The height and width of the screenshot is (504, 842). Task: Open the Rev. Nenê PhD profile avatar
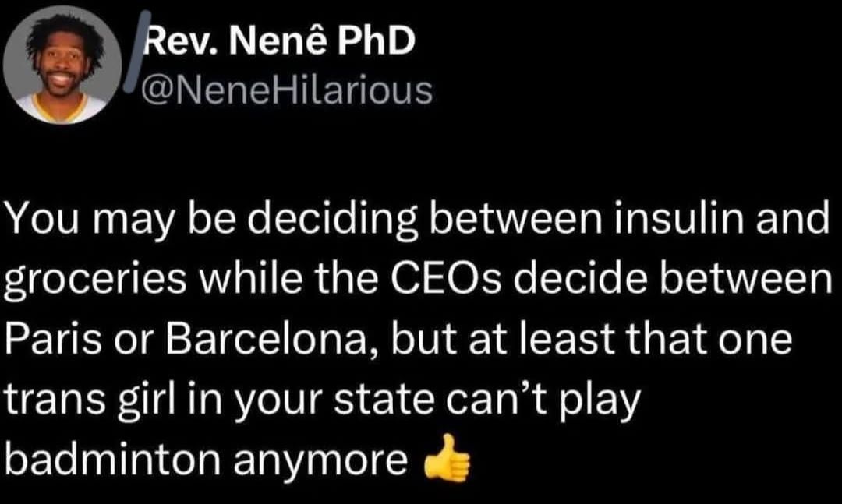click(62, 66)
